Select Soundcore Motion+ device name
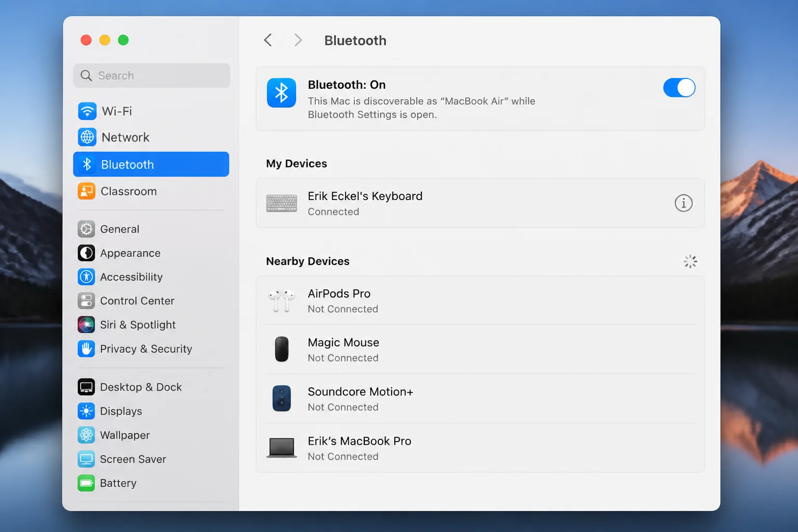This screenshot has height=532, width=798. (x=361, y=392)
